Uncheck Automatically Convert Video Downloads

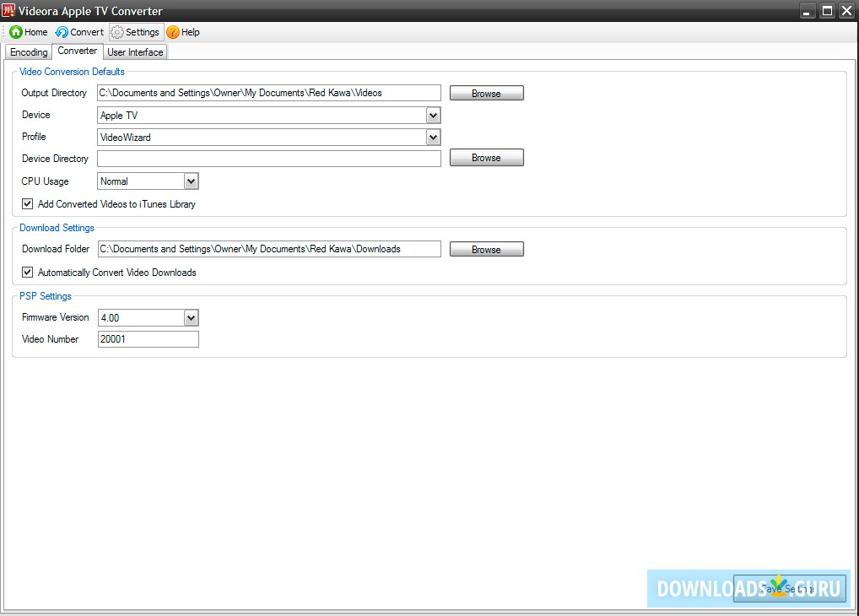pyautogui.click(x=27, y=273)
